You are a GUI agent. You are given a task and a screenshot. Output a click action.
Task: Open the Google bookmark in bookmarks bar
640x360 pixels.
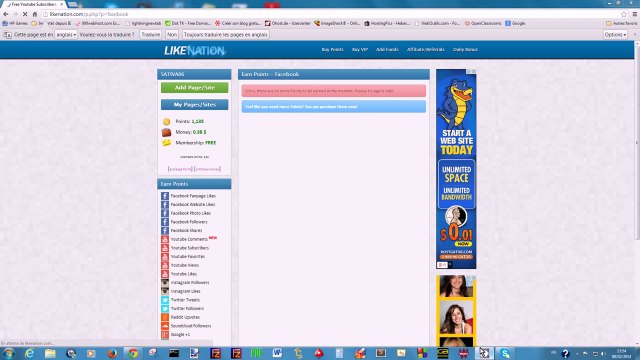tap(515, 23)
